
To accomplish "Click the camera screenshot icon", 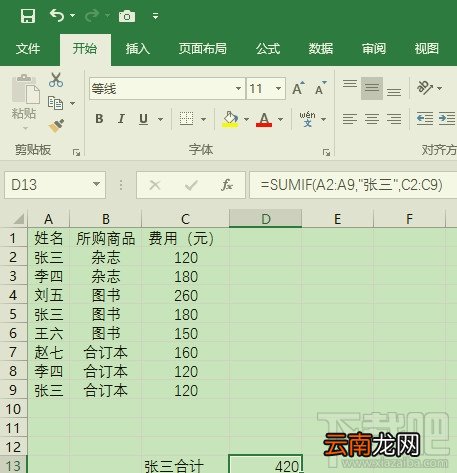I will [127, 16].
